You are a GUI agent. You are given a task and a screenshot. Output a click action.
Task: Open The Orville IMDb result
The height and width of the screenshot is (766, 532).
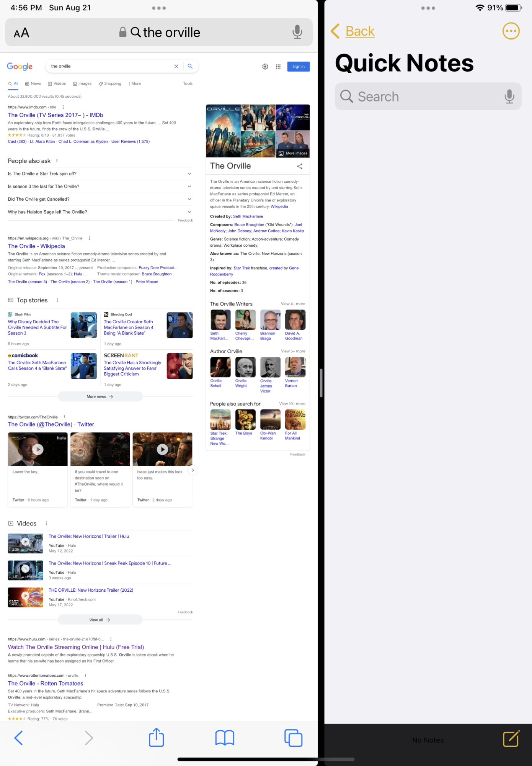(x=55, y=115)
